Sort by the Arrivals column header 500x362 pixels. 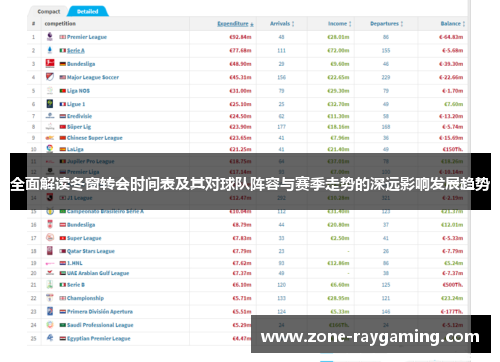click(282, 24)
